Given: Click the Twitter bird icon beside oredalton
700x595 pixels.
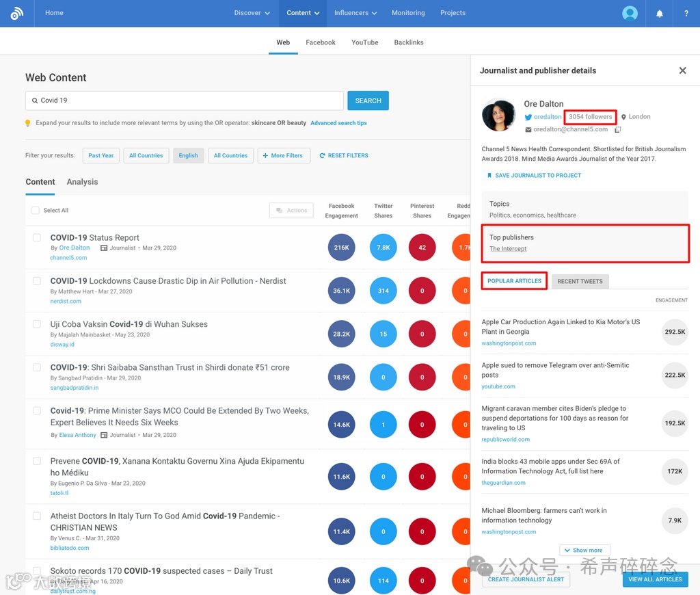Looking at the screenshot, I should [x=528, y=117].
